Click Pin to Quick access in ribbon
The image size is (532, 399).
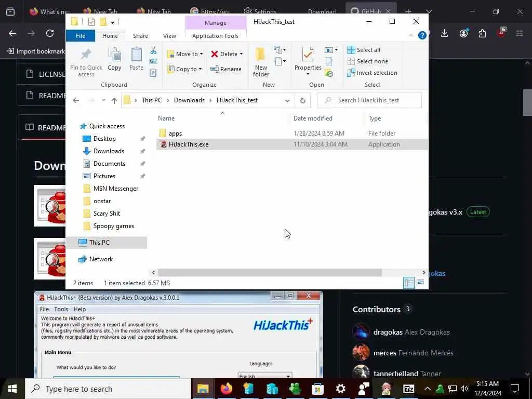click(86, 62)
